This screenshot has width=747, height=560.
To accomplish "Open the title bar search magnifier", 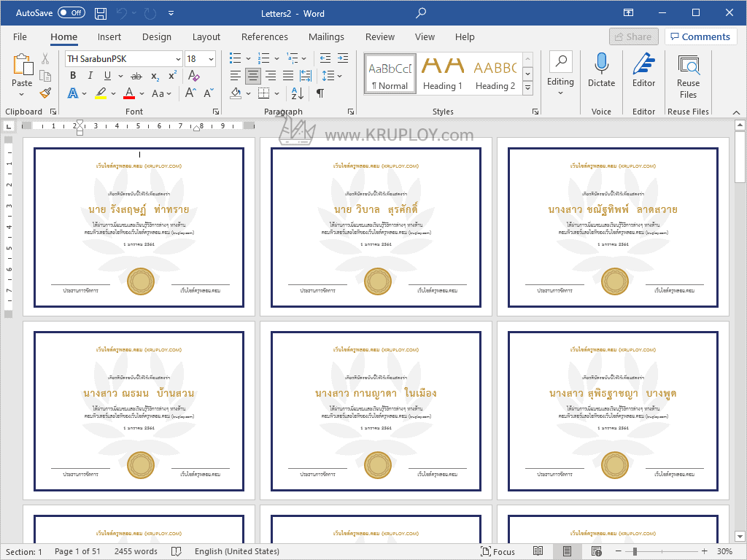I will pyautogui.click(x=421, y=13).
